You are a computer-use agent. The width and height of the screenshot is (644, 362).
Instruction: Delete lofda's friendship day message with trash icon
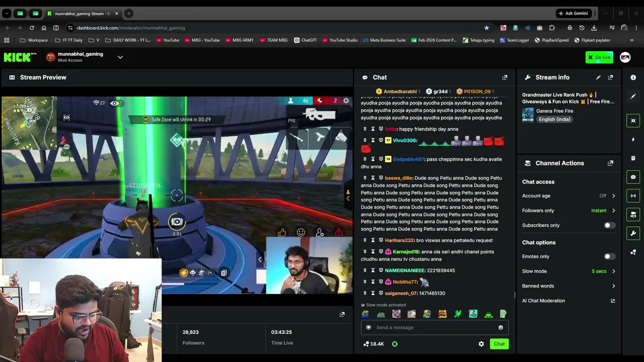365,129
